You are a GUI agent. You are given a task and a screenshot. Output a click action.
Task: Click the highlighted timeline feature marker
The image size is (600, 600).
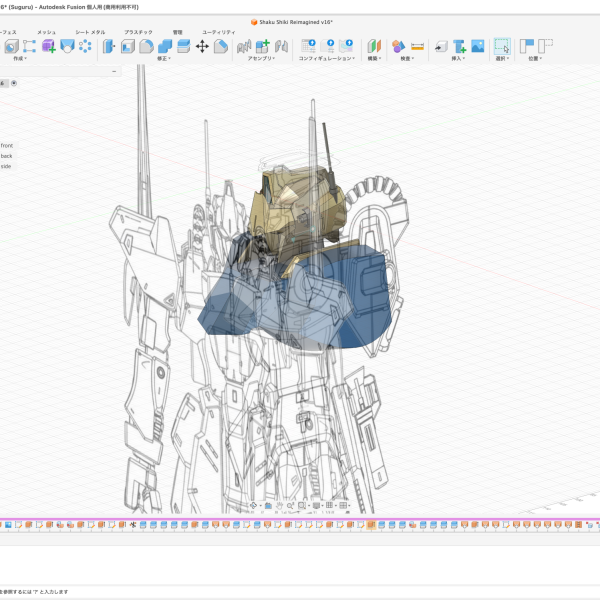tap(371, 525)
